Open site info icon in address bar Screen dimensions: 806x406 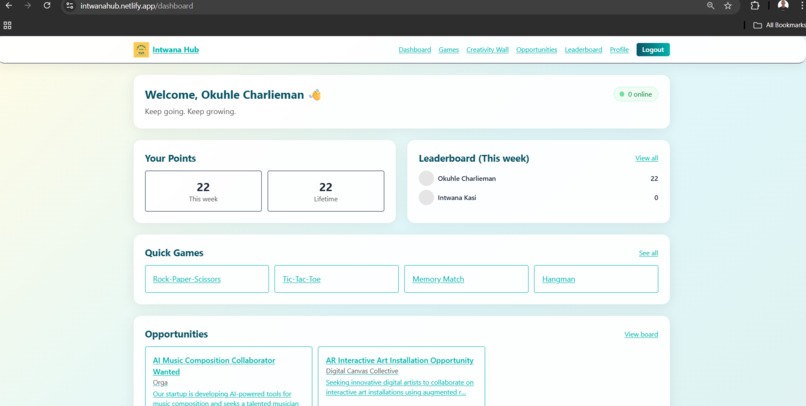click(x=70, y=6)
